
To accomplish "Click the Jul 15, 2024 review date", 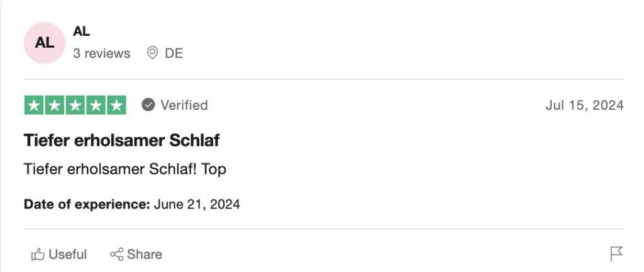I will coord(584,105).
